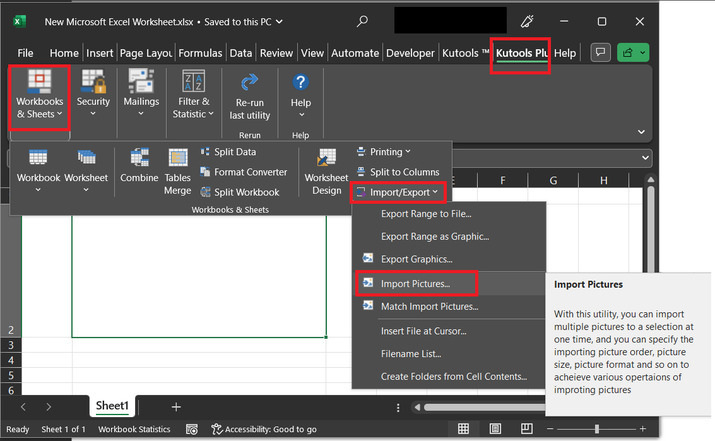Click zoom out minus button

tap(550, 429)
